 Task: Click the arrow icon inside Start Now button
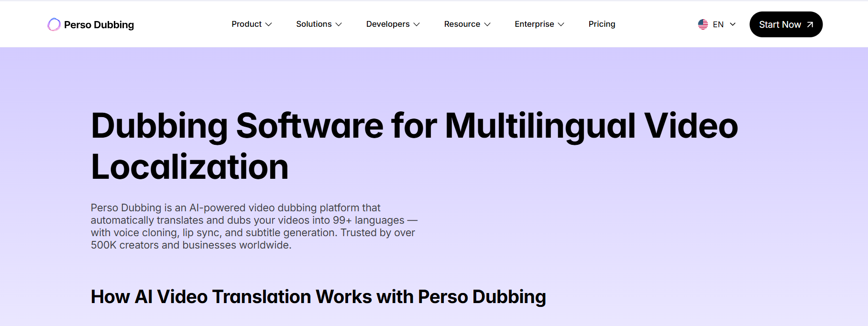point(810,24)
